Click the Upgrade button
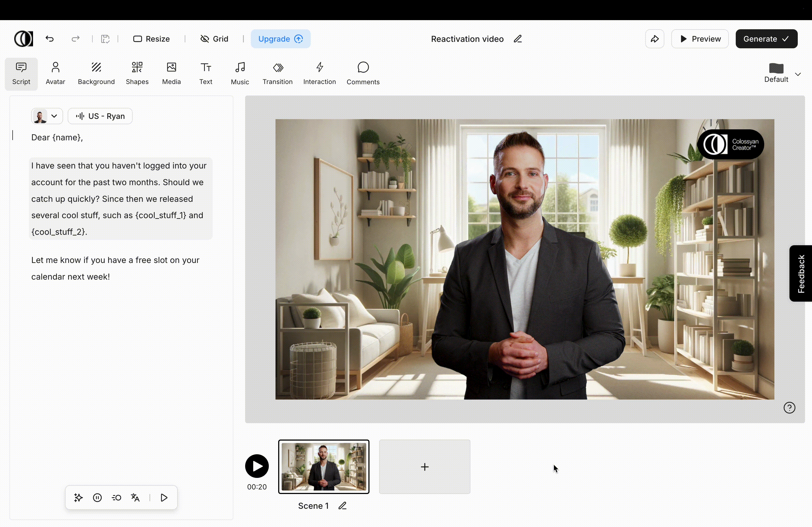 280,39
